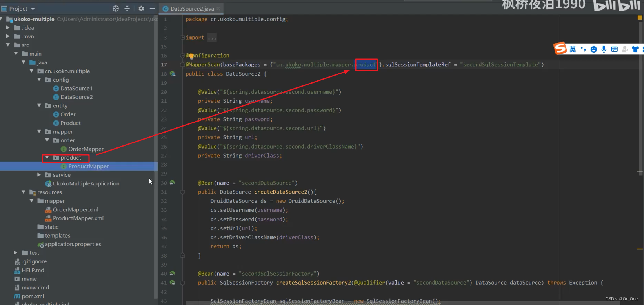The width and height of the screenshot is (644, 305).
Task: Collapse the cn.ukoko.multiple package
Action: [31, 71]
